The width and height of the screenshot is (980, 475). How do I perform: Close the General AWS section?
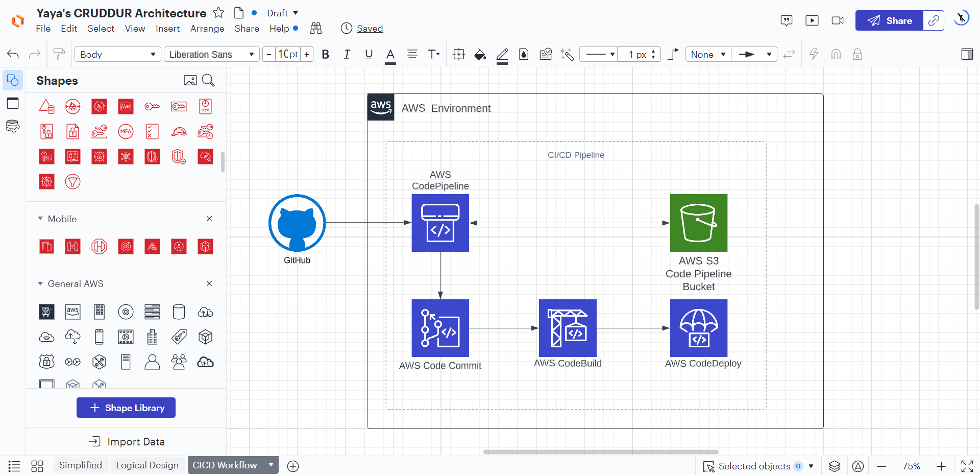[x=209, y=283]
